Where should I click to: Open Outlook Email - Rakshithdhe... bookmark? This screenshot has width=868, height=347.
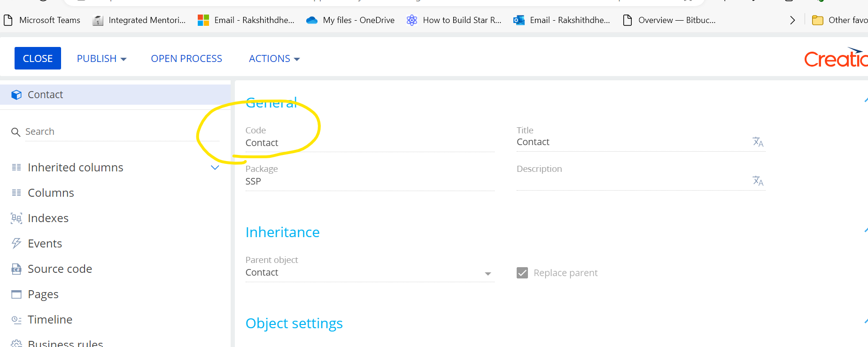click(562, 20)
